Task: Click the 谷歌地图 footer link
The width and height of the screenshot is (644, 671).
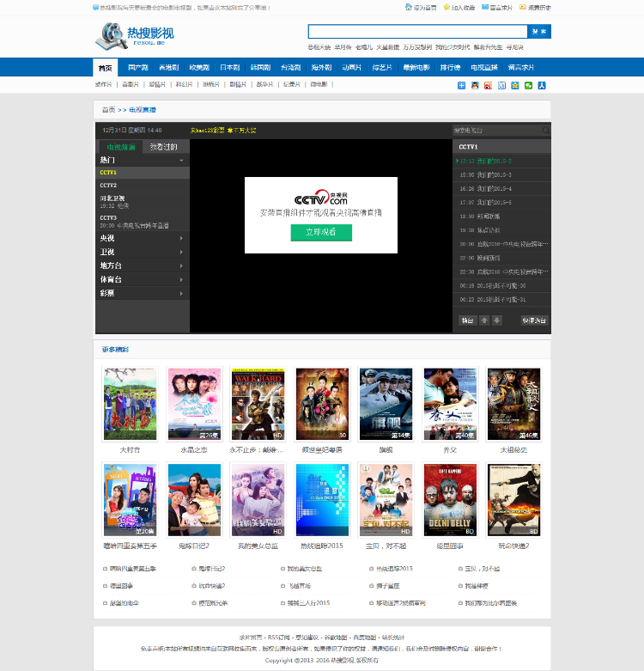Action: click(336, 637)
